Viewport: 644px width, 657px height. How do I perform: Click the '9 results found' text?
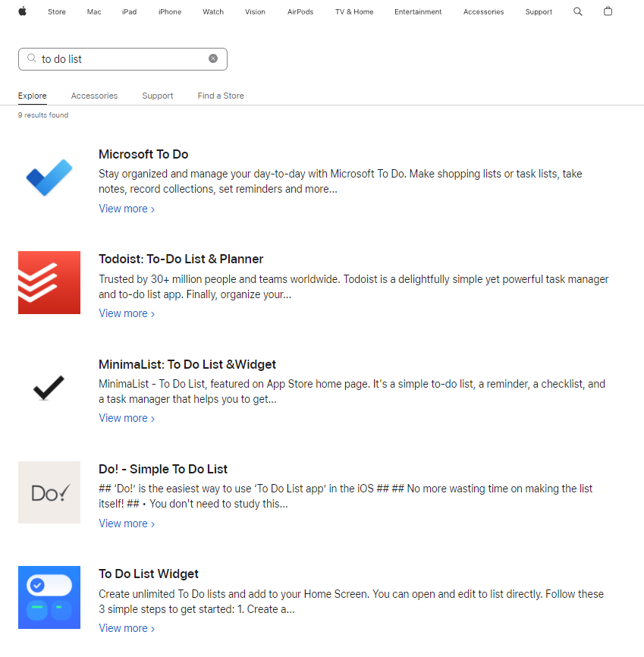coord(43,115)
